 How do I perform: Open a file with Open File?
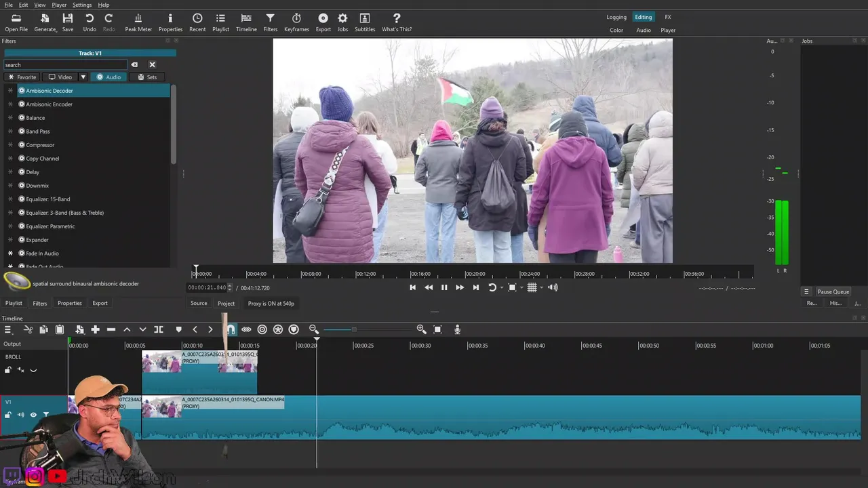coord(16,22)
